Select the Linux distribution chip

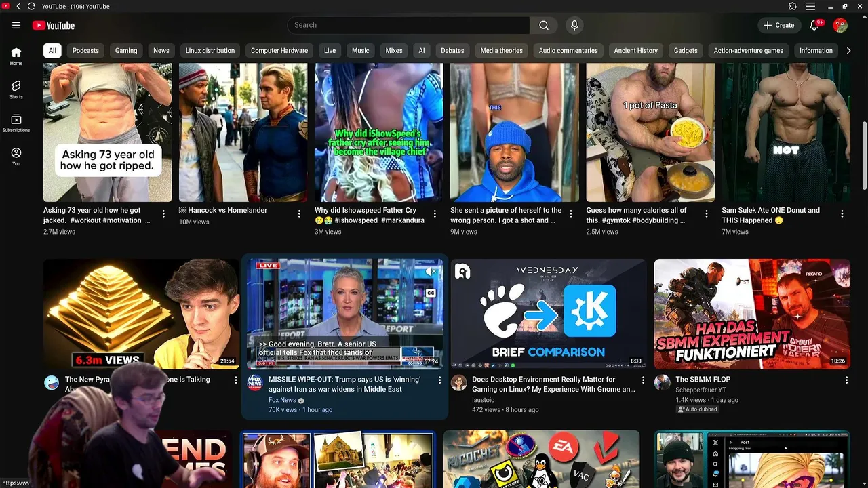(x=210, y=50)
